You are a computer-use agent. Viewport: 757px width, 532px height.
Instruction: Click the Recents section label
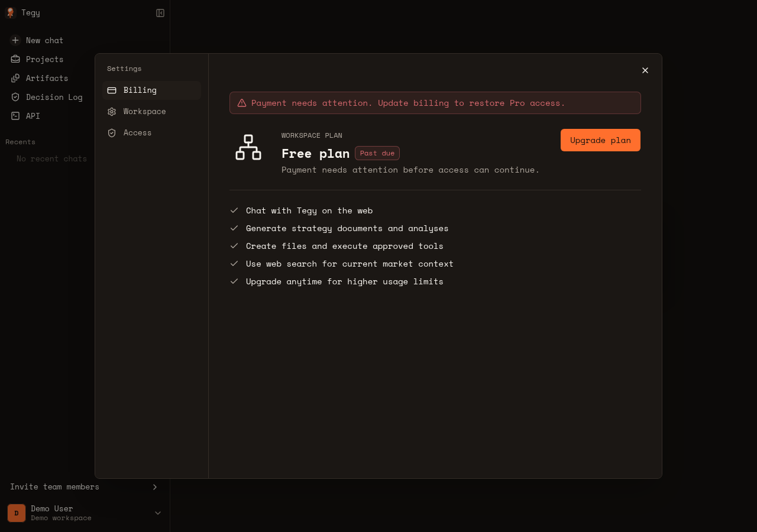tap(20, 142)
